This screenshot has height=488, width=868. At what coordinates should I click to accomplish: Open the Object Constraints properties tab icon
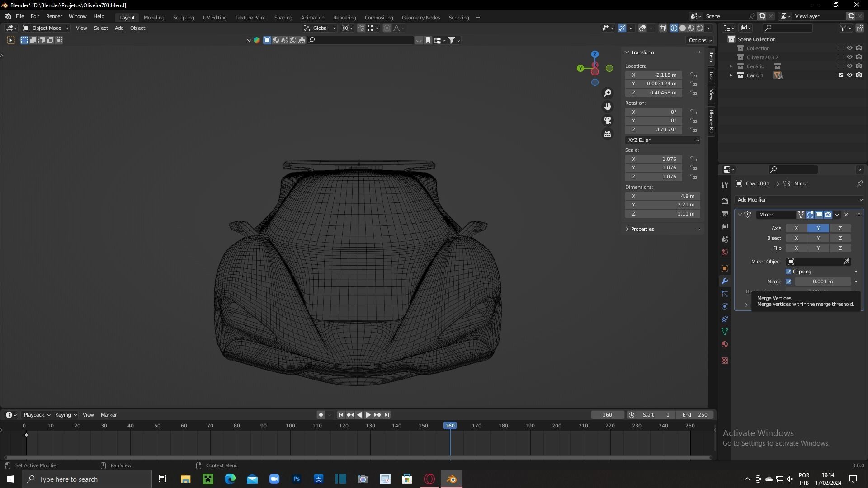(x=725, y=319)
